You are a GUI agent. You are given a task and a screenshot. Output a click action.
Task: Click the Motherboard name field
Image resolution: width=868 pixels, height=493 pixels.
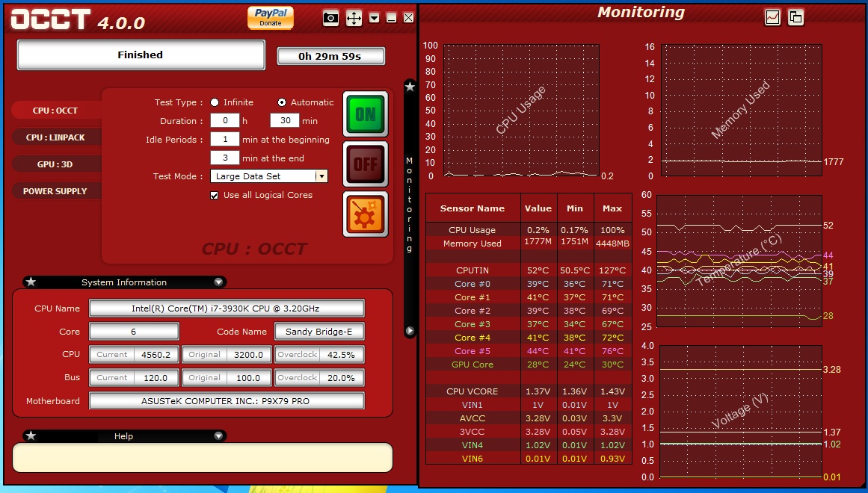(227, 400)
